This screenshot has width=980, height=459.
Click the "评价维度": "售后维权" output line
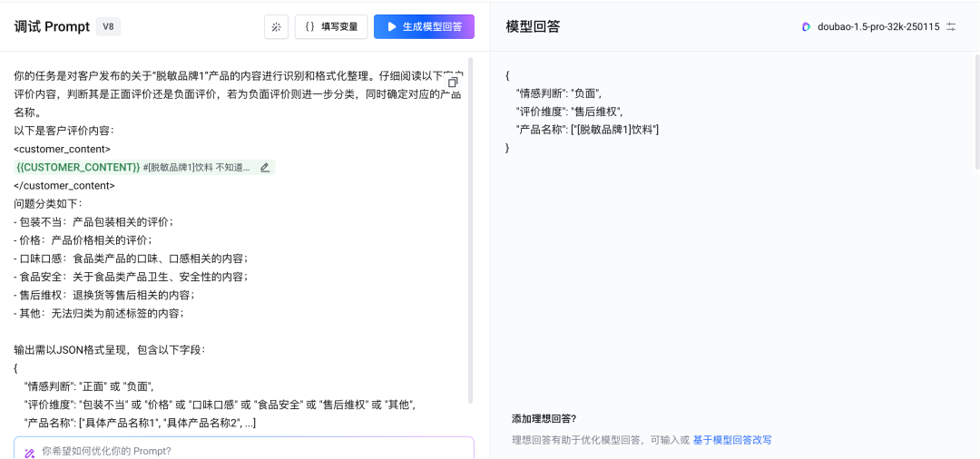pos(569,112)
